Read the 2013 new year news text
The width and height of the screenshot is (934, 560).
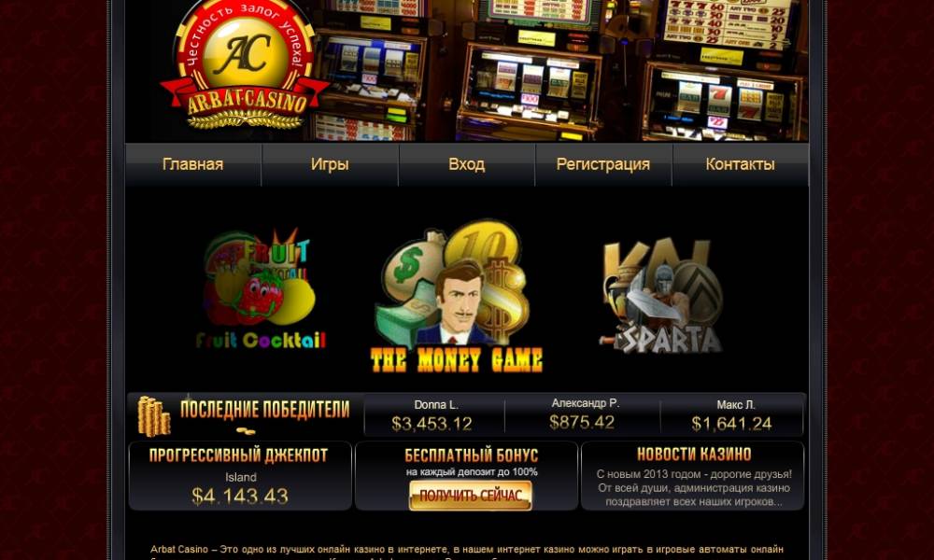(694, 488)
